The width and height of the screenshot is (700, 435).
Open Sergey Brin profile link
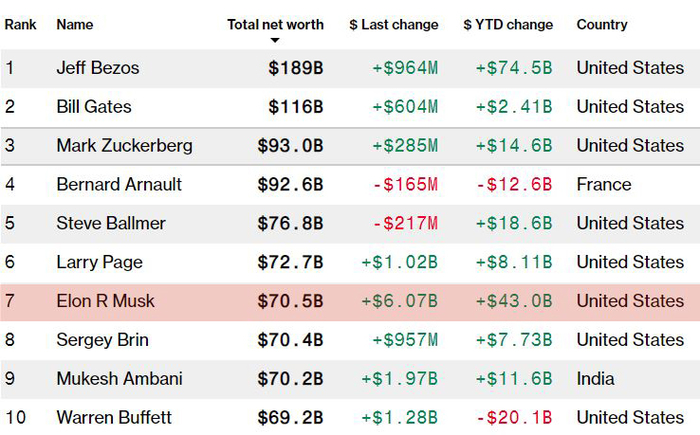(x=102, y=340)
